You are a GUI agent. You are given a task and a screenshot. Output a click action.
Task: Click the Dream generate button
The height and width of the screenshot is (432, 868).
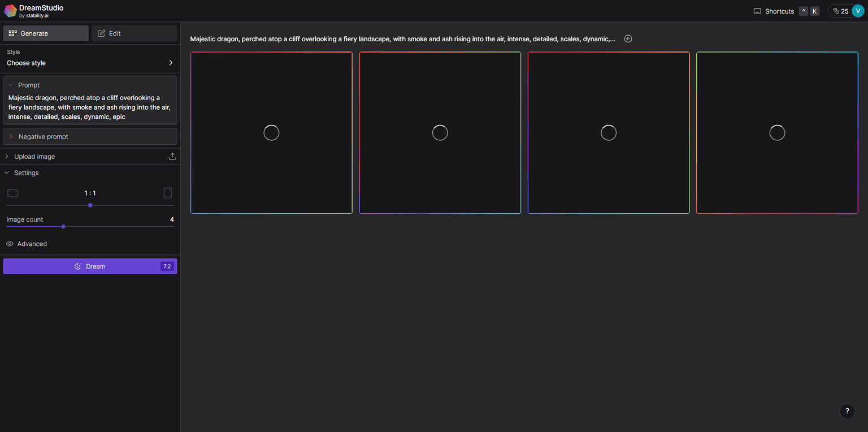90,266
